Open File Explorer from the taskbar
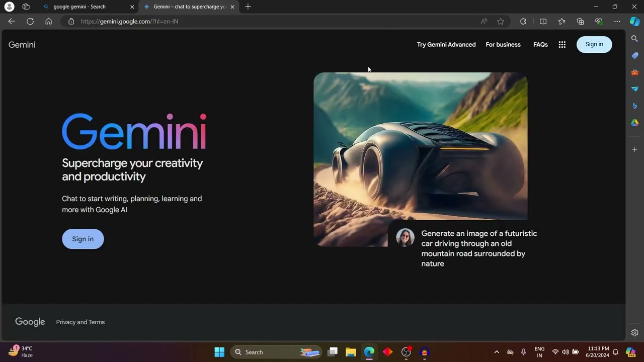Screen dimensions: 644x362 (351, 352)
